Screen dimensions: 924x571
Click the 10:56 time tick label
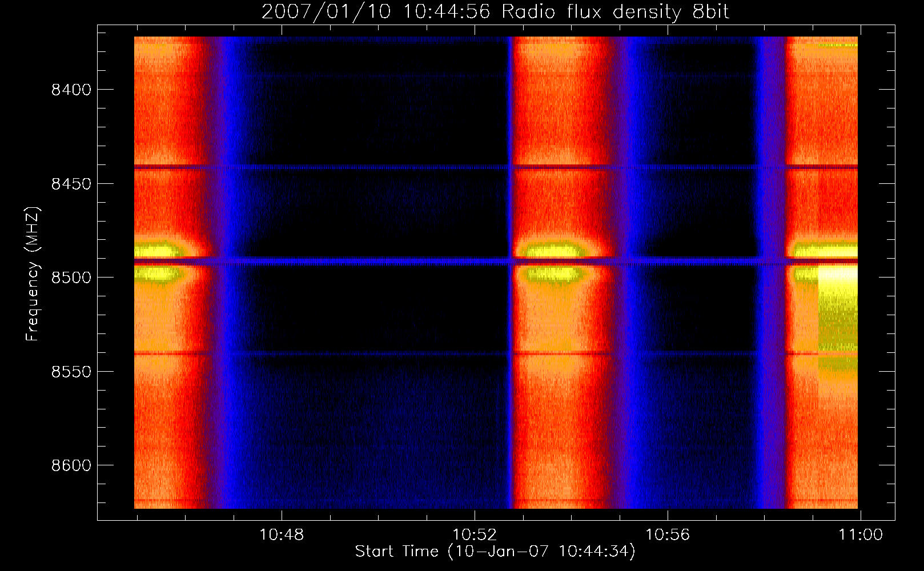[x=668, y=534]
